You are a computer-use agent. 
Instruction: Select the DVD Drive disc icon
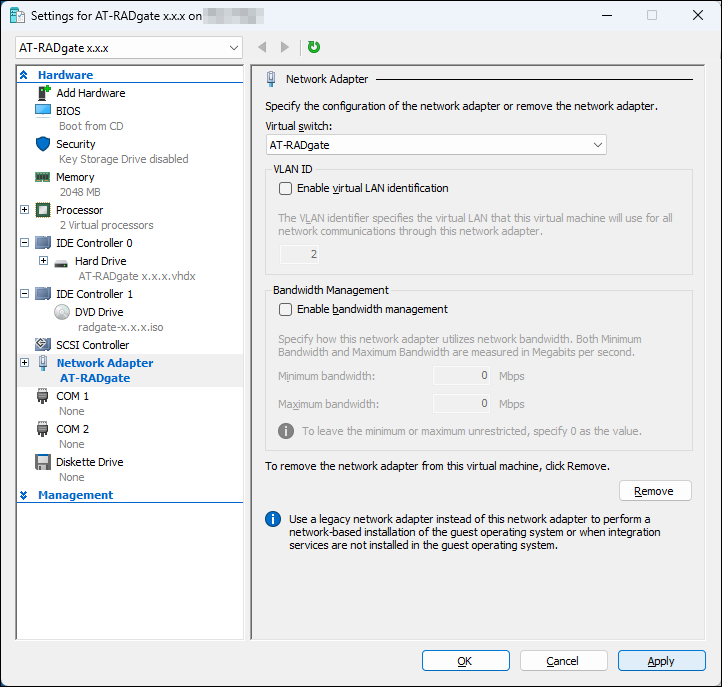click(63, 312)
